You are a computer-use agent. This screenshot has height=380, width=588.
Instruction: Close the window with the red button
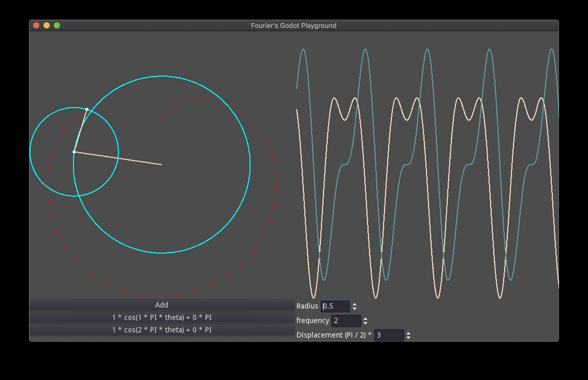[x=36, y=25]
